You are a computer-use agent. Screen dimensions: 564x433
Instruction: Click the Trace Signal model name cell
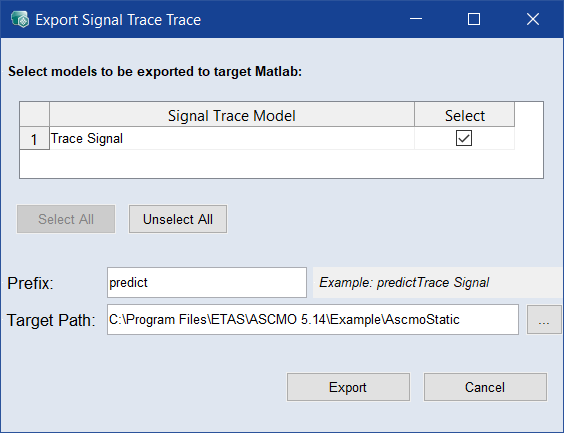tap(232, 138)
